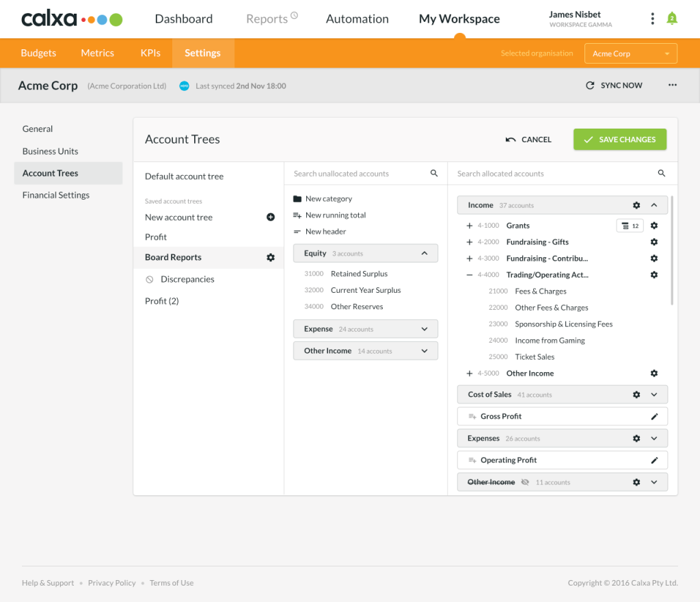The width and height of the screenshot is (700, 602).
Task: Switch to the Metrics tab
Action: tap(97, 53)
